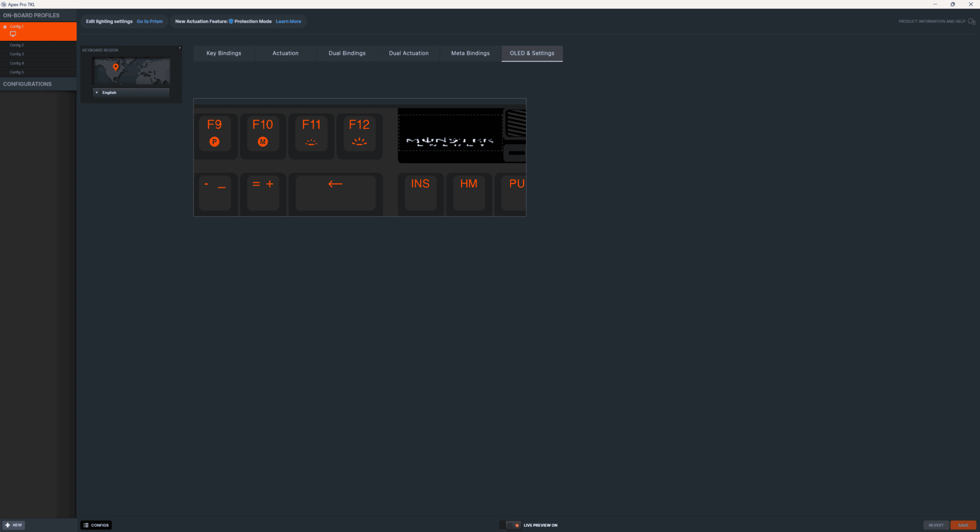Select the Config 1 on-board profile
Screen dimensions: 980x532
pos(38,31)
